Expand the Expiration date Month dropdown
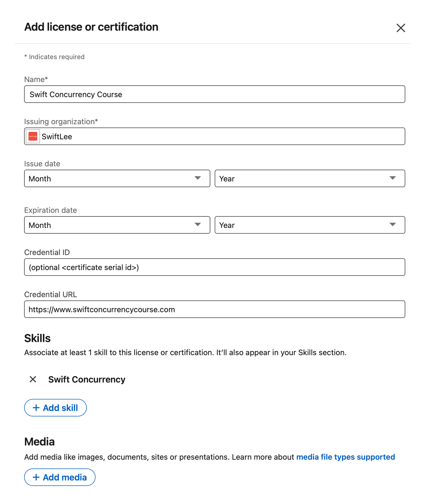 (117, 225)
